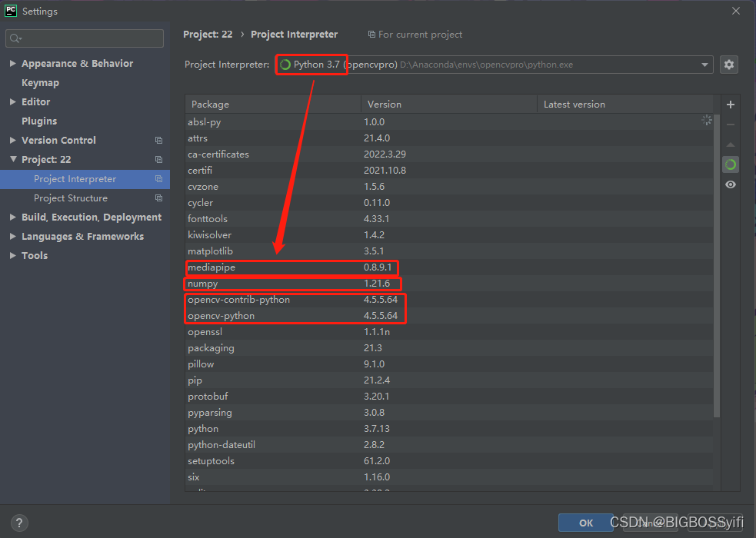The image size is (756, 538).
Task: Expand Appearance & Behavior section
Action: pos(13,63)
